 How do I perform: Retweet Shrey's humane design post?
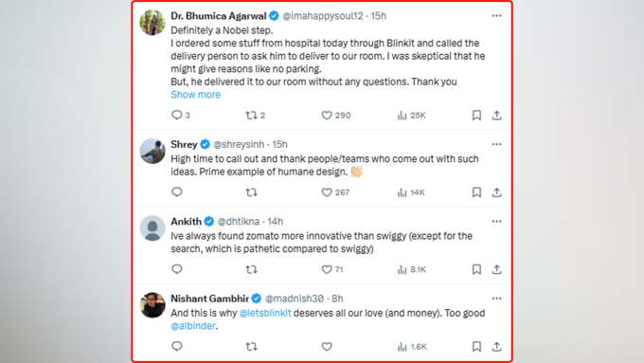[x=251, y=192]
